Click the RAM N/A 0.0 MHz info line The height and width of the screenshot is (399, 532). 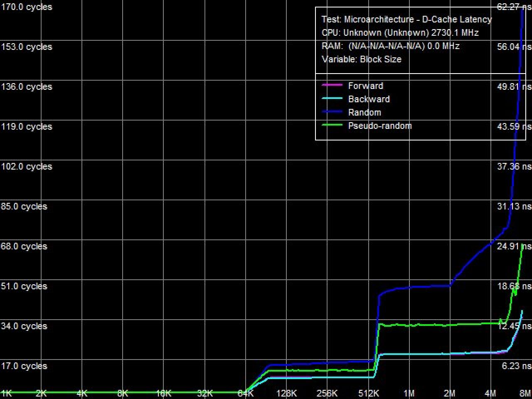390,46
